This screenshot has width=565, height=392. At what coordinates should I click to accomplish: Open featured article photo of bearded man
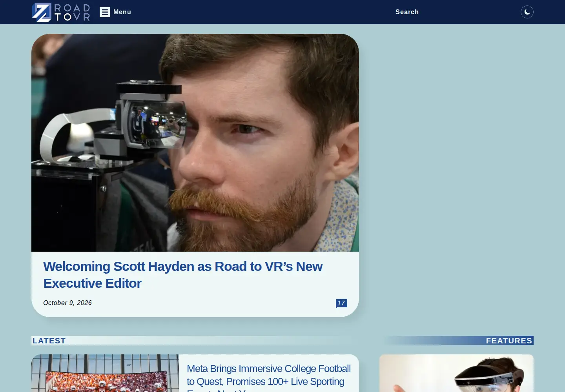click(x=195, y=143)
